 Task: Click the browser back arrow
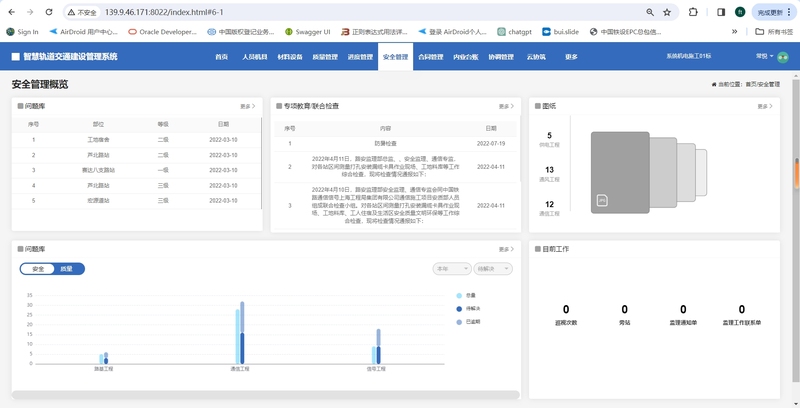pos(10,12)
